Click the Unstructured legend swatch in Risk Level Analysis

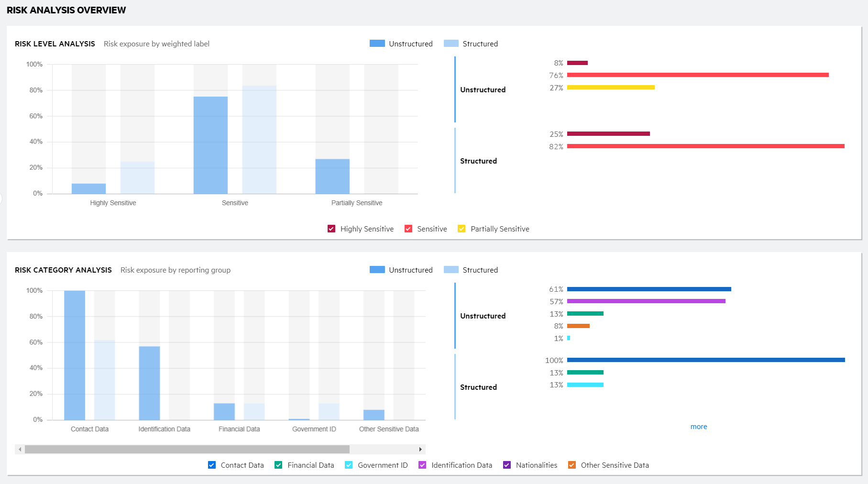coord(377,43)
